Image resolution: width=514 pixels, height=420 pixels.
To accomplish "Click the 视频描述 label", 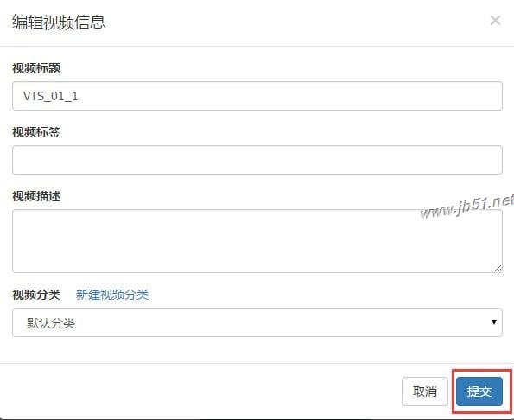I will point(36,196).
